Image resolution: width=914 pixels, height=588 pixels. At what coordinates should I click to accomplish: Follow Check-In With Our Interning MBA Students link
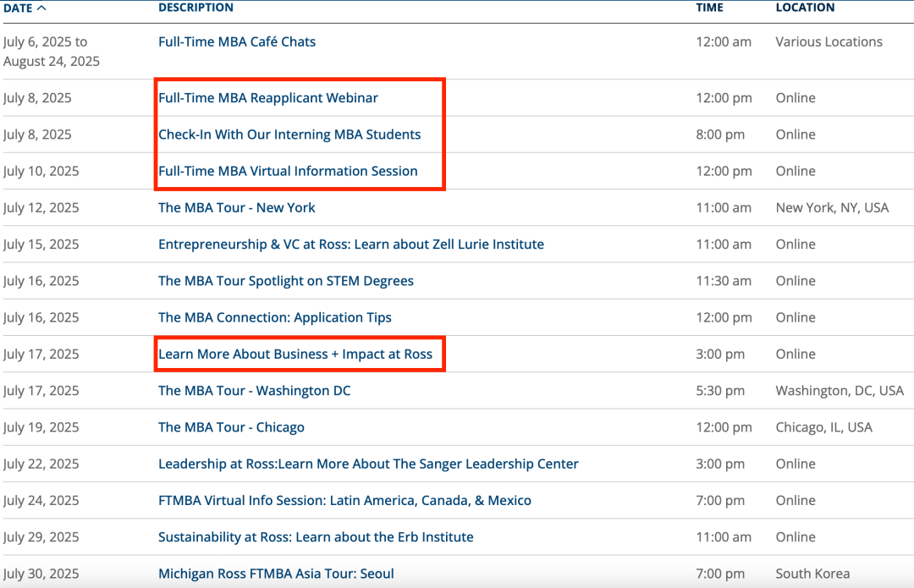tap(289, 135)
